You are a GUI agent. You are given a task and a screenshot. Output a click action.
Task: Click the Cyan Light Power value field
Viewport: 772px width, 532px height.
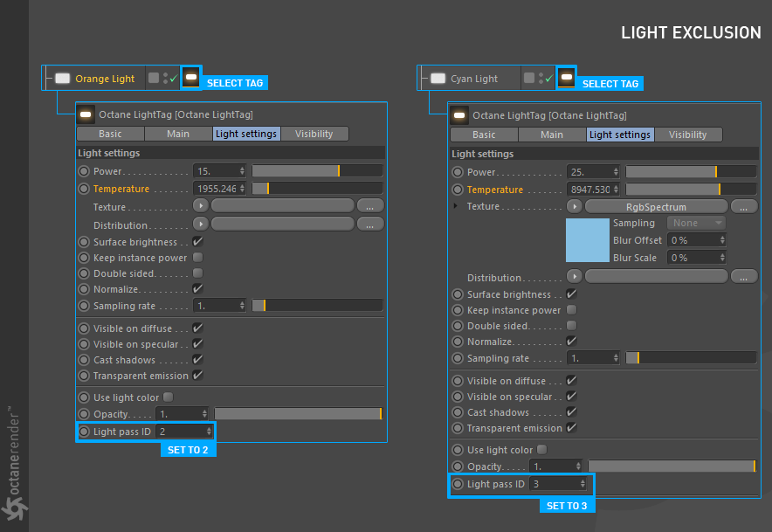click(589, 172)
